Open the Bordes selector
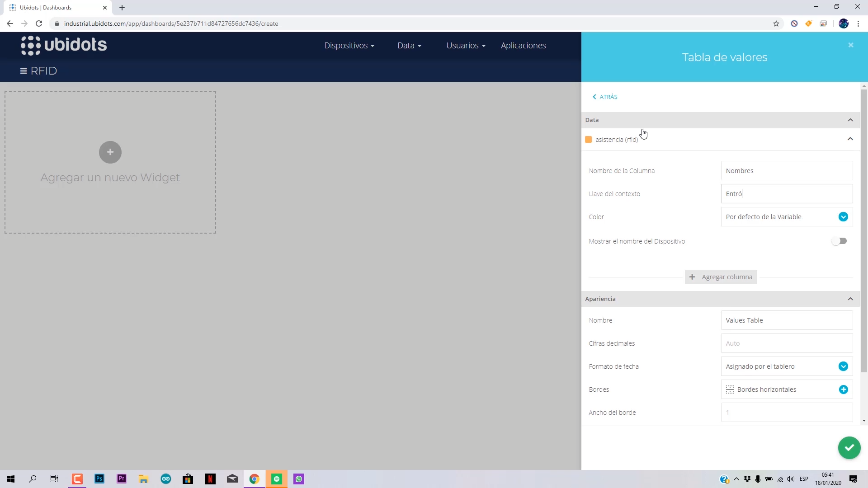The image size is (868, 488). (787, 389)
